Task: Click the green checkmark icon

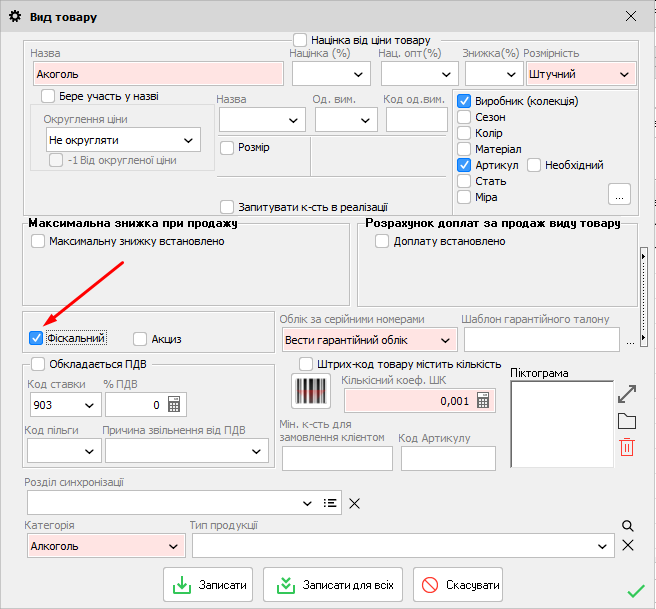Action: (634, 590)
